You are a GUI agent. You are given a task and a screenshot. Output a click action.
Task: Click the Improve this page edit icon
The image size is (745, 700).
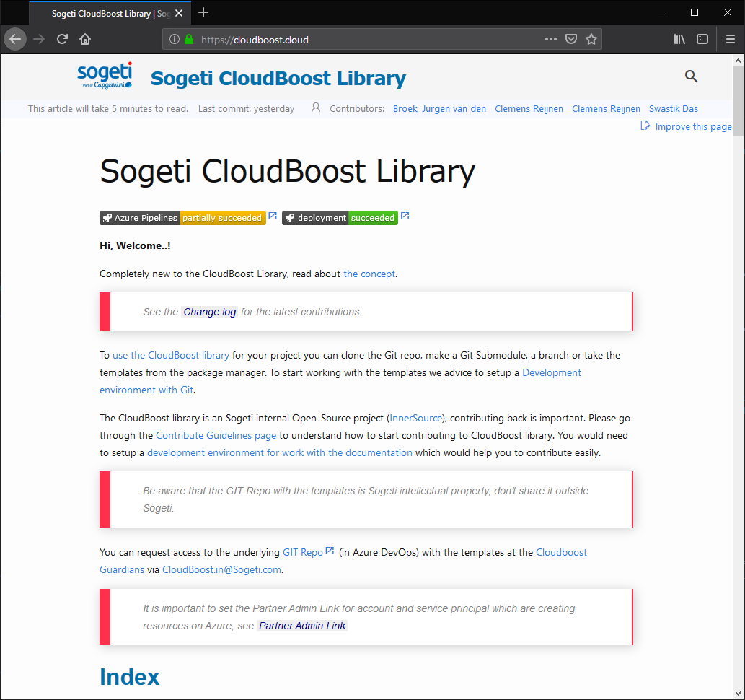point(644,126)
